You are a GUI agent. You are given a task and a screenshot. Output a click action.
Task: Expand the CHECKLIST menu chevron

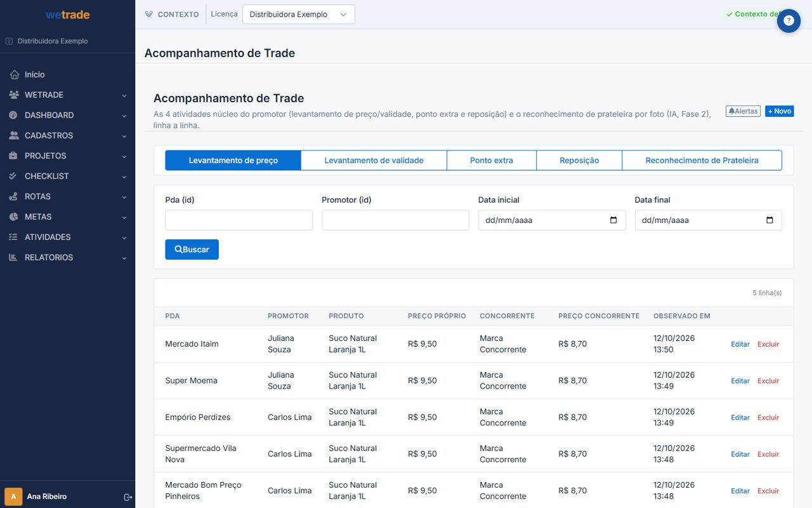tap(124, 177)
